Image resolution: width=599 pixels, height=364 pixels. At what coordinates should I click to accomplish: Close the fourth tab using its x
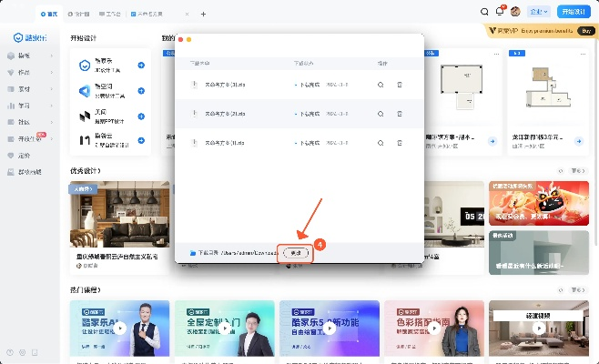(x=187, y=15)
